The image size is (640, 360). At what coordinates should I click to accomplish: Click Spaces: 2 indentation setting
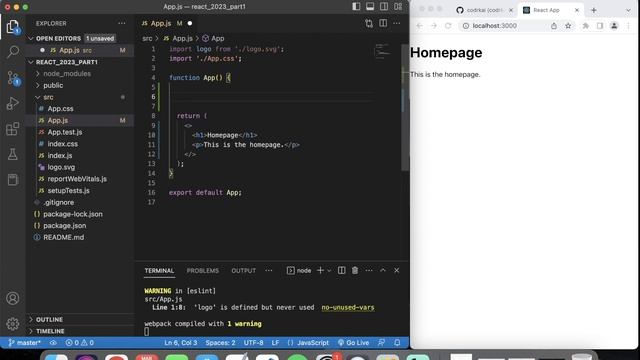coord(220,343)
